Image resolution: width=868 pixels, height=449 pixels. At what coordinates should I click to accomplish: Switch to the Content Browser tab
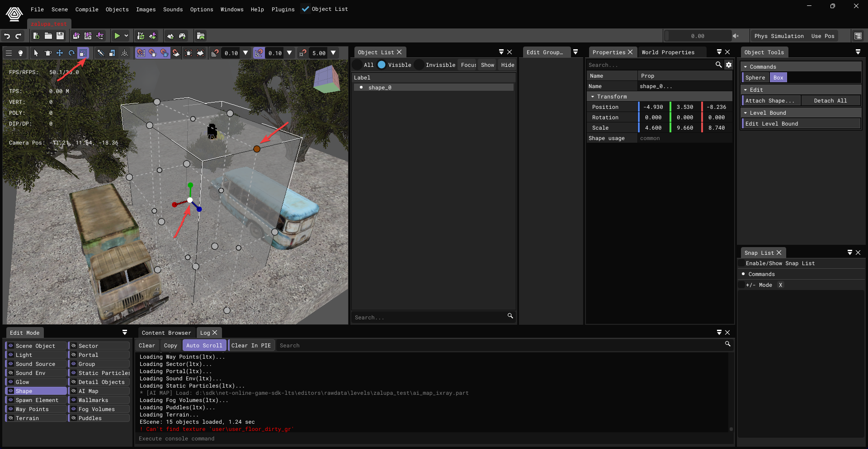pos(166,333)
